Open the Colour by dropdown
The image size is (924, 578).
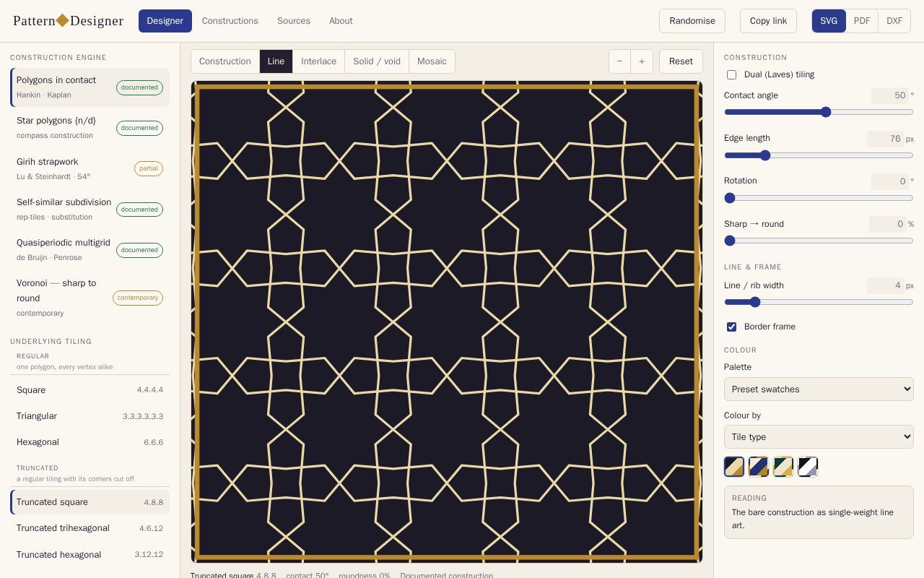(x=819, y=436)
